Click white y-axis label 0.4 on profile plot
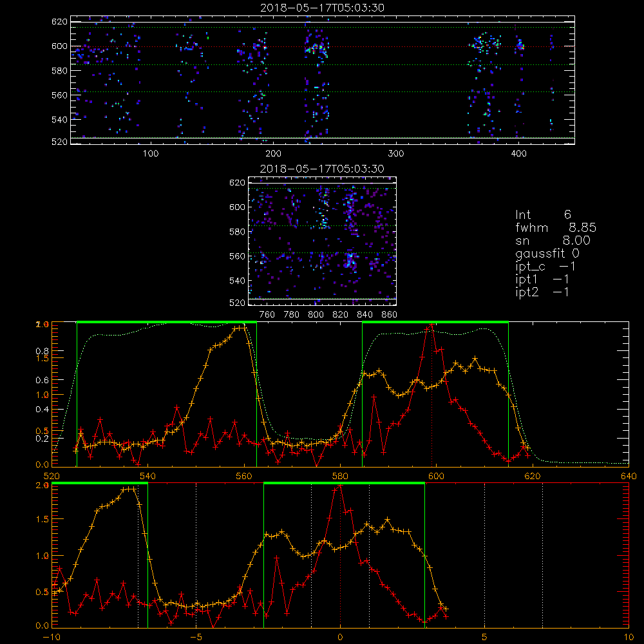644x644 pixels. click(x=42, y=409)
